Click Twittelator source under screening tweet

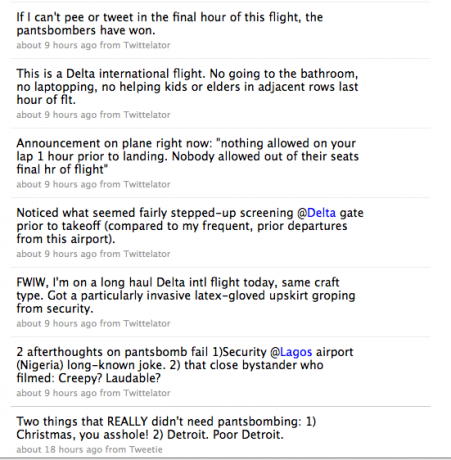[x=147, y=254]
